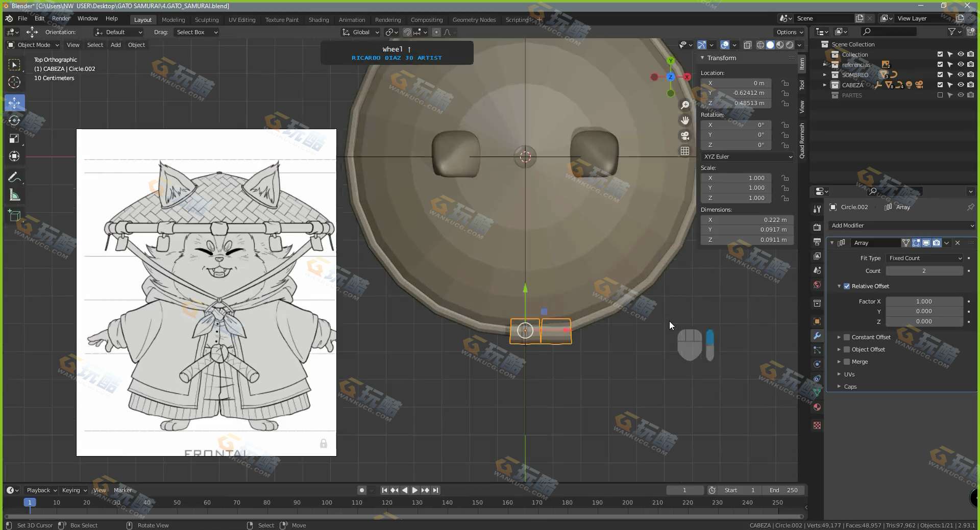
Task: Select the Scale tool
Action: 14,139
